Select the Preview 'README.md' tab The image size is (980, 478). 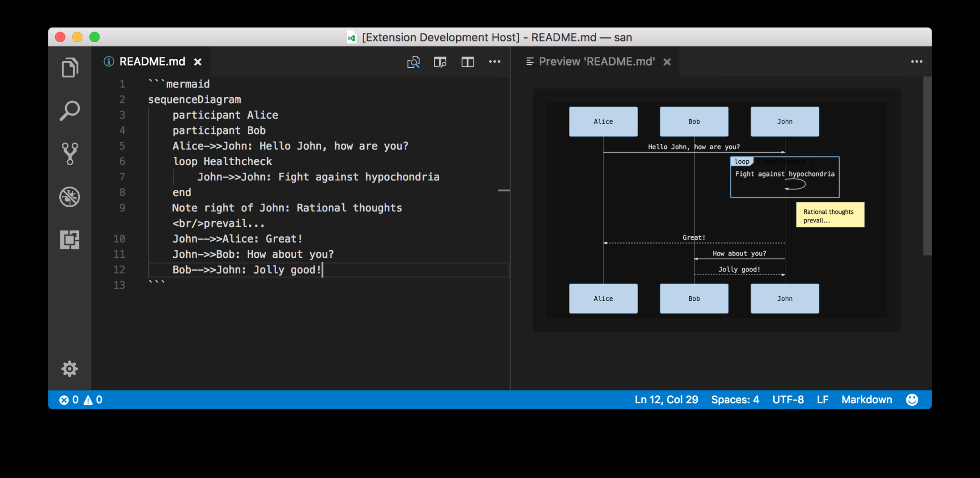[x=597, y=61]
